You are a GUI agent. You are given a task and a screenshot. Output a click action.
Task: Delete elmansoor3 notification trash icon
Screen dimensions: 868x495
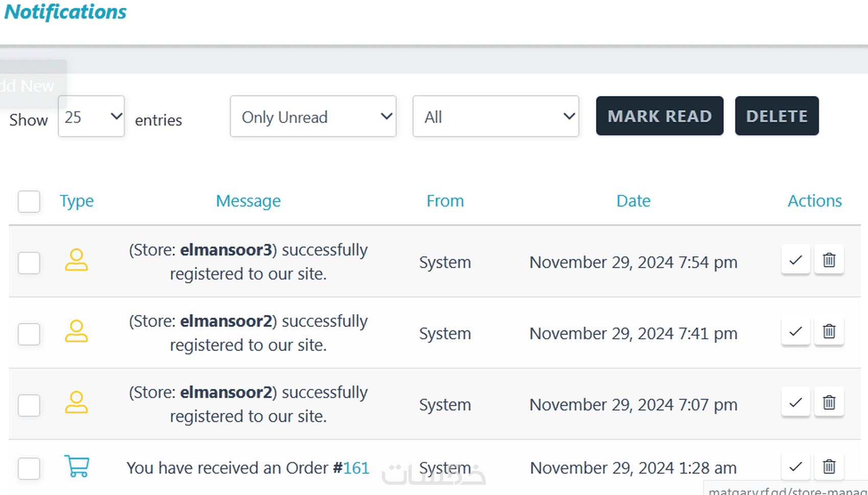[x=829, y=260]
